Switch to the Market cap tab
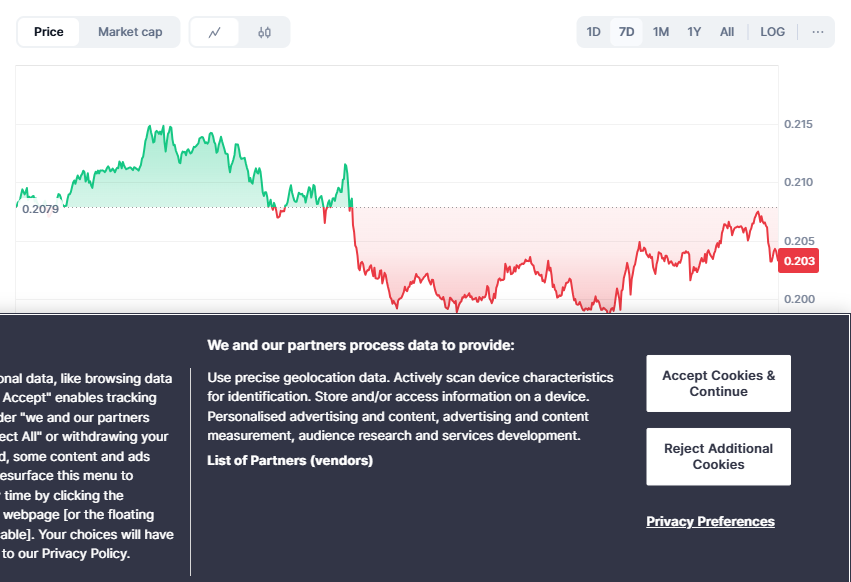Image resolution: width=851 pixels, height=582 pixels. [x=130, y=32]
